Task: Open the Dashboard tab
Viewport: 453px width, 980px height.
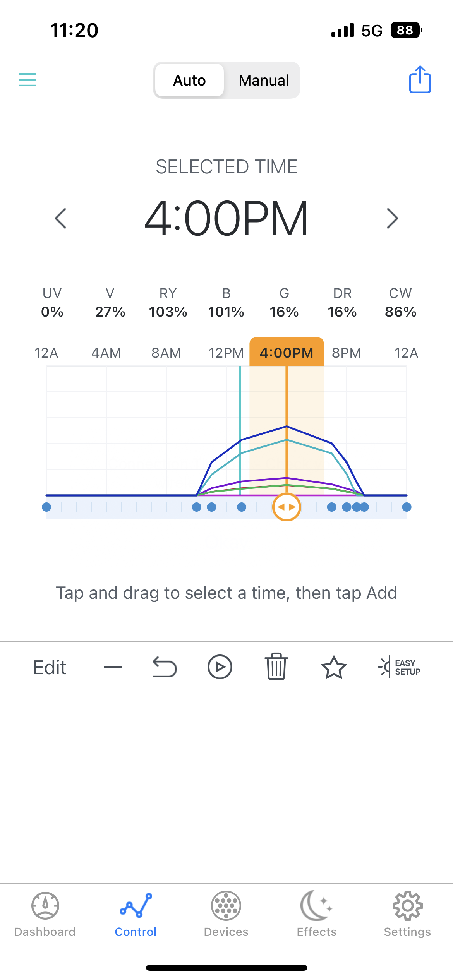Action: click(45, 914)
